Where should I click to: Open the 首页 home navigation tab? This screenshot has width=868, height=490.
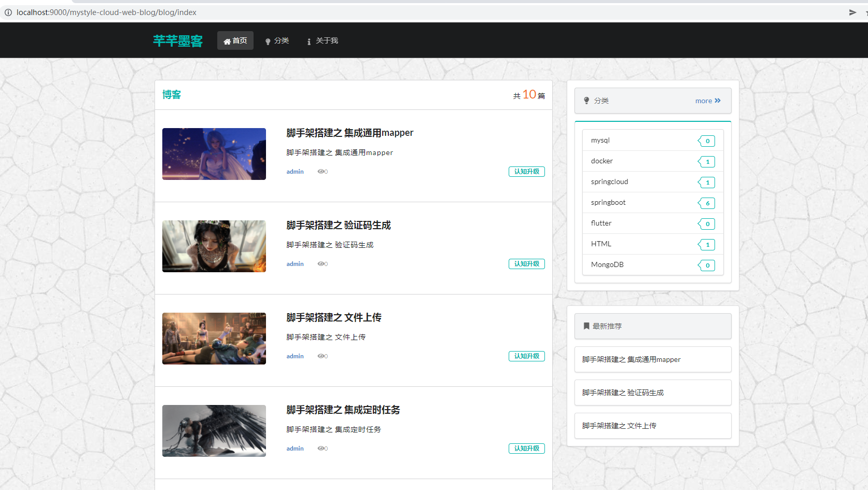(x=235, y=40)
